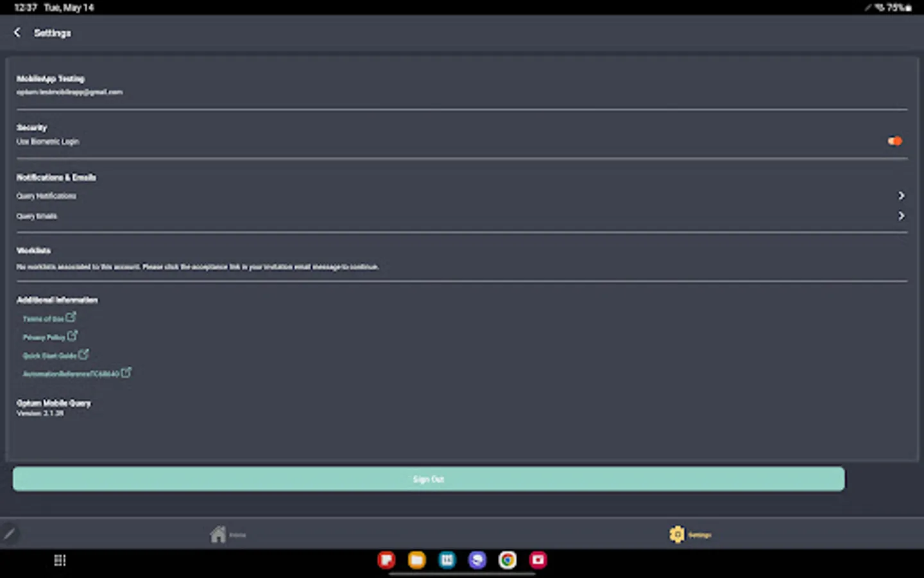Tap the Sign Out button
The image size is (924, 578).
click(429, 479)
